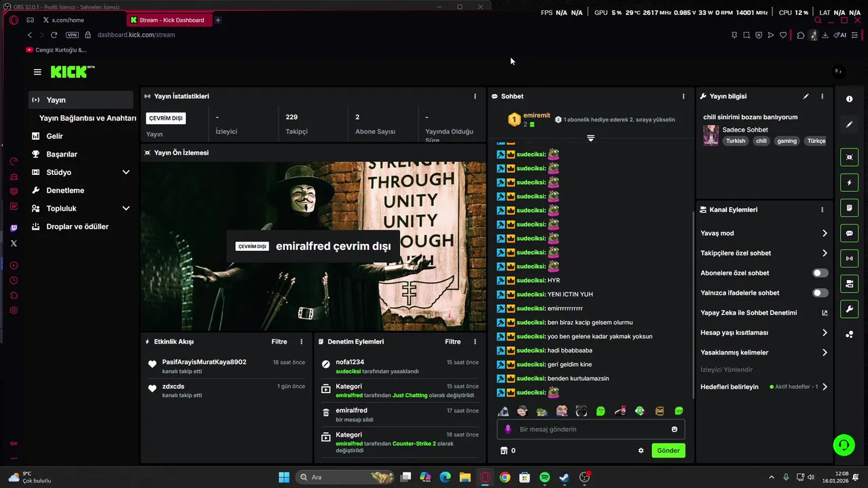Image resolution: width=868 pixels, height=488 pixels.
Task: Open Hedefleri belirleyin goals
Action: click(x=764, y=387)
